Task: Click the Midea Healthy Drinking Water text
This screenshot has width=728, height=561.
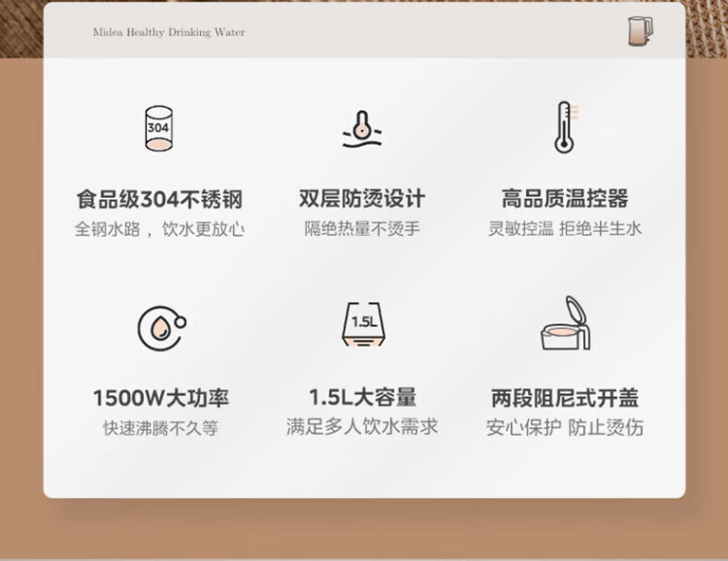Action: (x=169, y=32)
